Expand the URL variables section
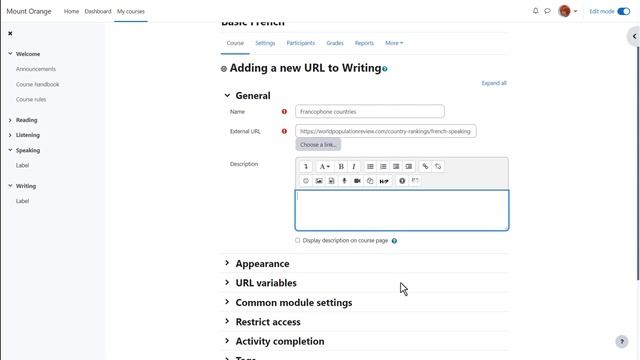Viewport: 640px width, 360px height. 227,282
